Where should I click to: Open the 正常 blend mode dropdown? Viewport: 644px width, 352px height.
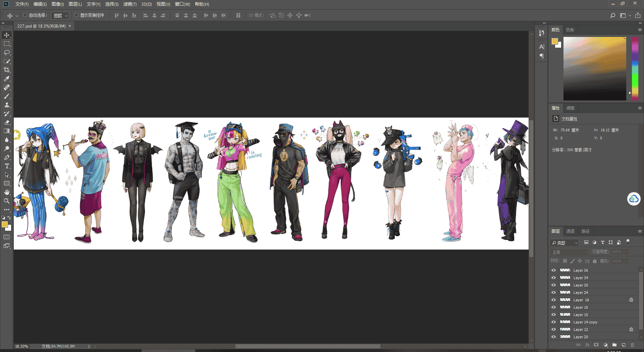[570, 252]
